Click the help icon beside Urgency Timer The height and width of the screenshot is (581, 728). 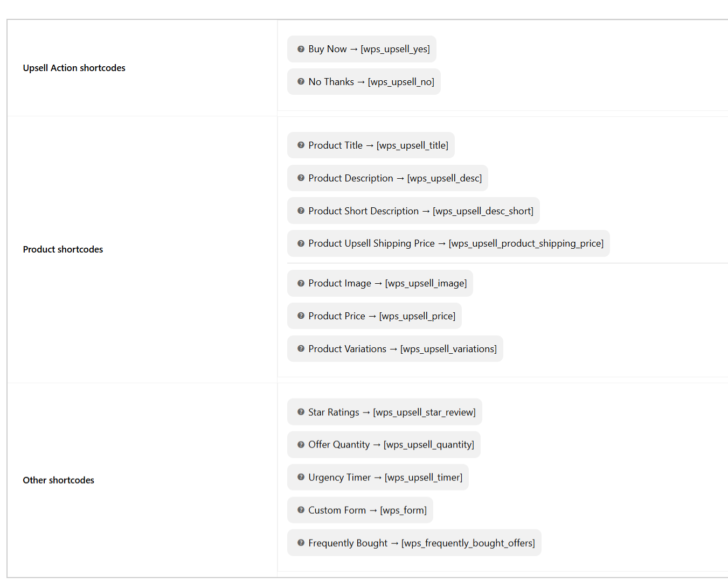301,478
